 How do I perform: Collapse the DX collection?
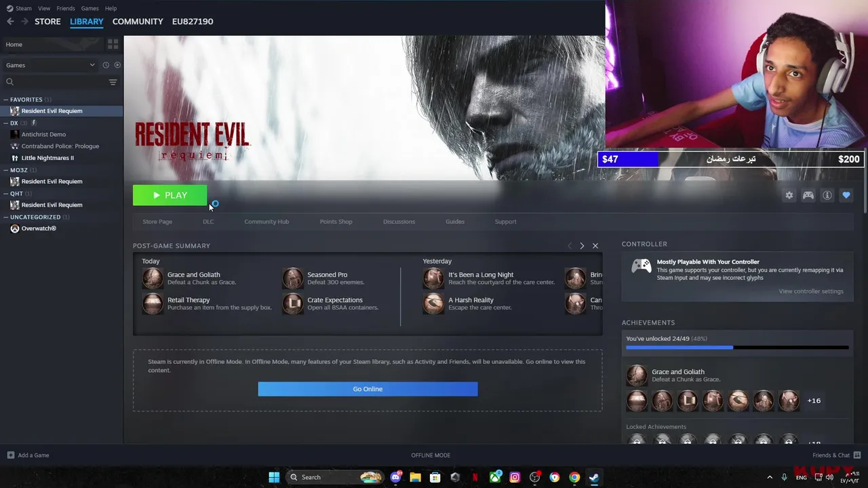pos(6,123)
